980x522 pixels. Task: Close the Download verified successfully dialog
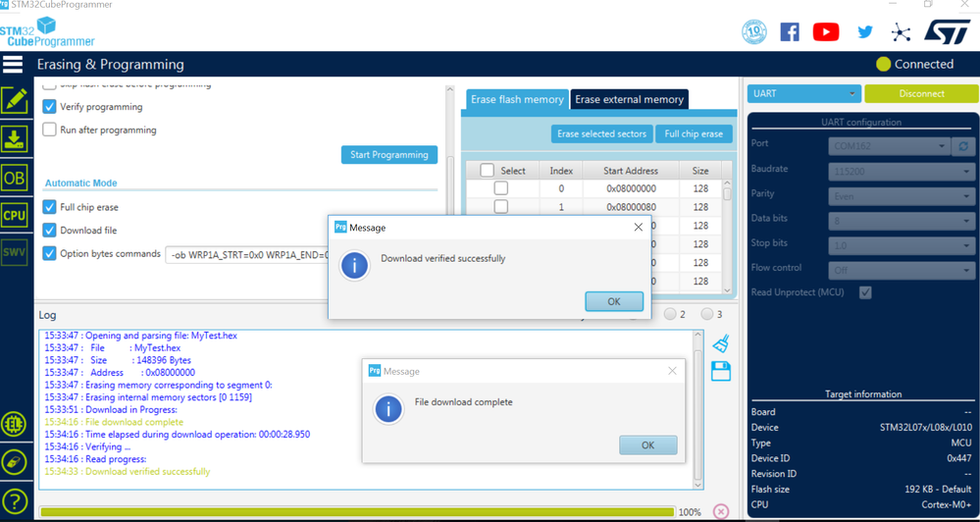[638, 228]
